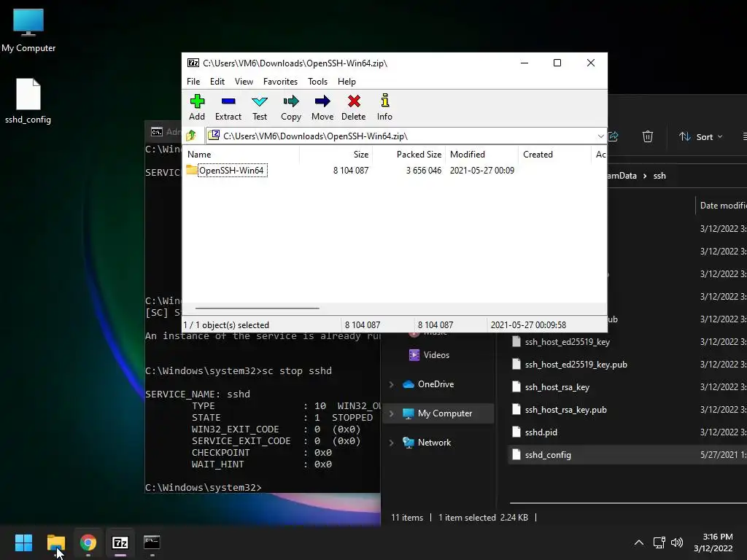Switch to Command Prompt from taskbar

click(152, 542)
